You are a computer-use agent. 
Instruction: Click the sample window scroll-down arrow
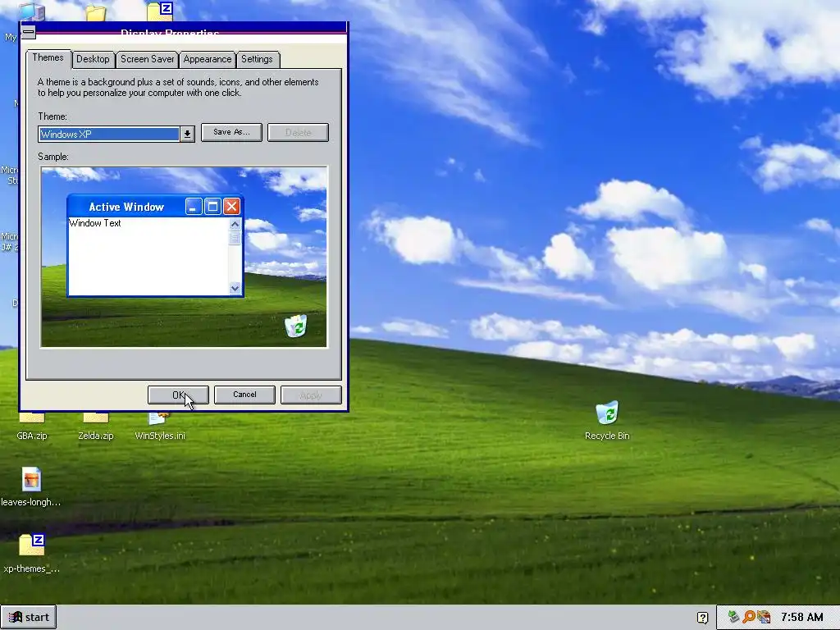click(x=235, y=288)
